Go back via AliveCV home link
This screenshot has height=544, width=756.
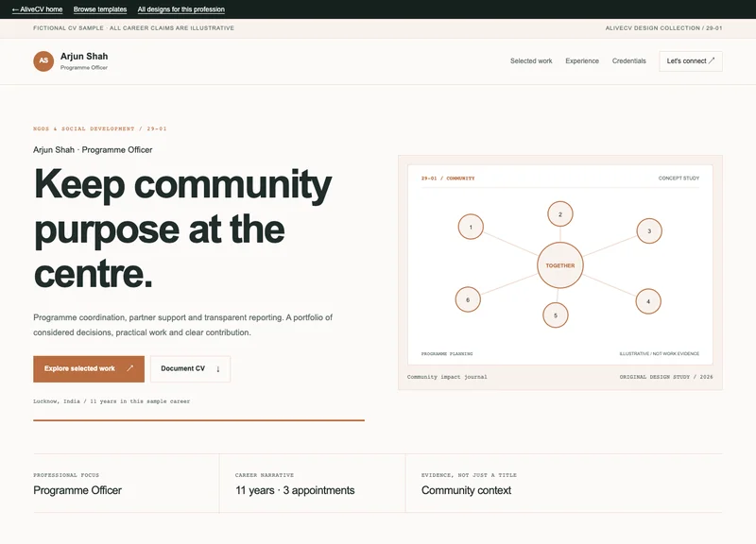coord(37,9)
